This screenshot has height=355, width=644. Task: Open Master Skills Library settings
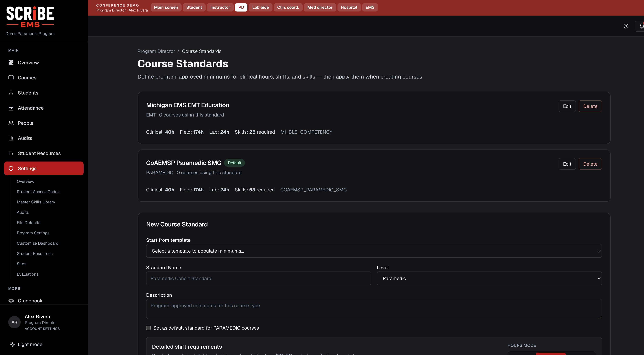(36, 202)
